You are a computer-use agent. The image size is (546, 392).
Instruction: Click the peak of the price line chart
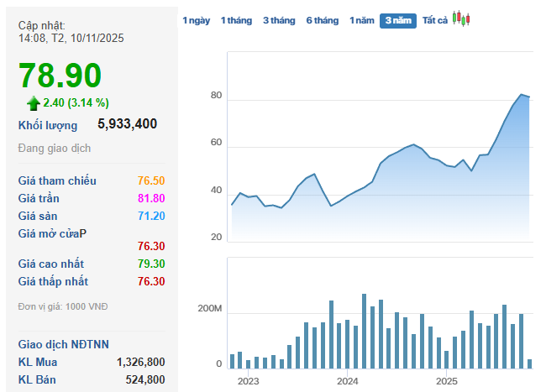(x=522, y=95)
